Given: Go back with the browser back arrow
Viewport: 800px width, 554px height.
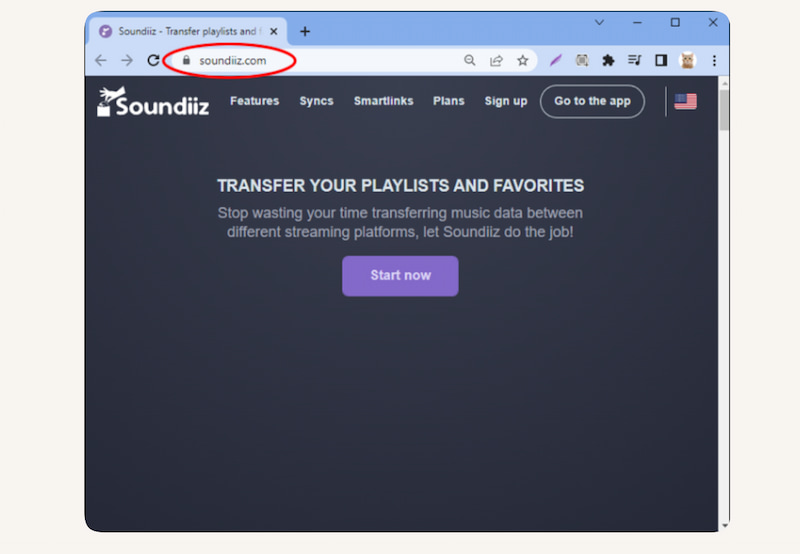Looking at the screenshot, I should pos(101,60).
